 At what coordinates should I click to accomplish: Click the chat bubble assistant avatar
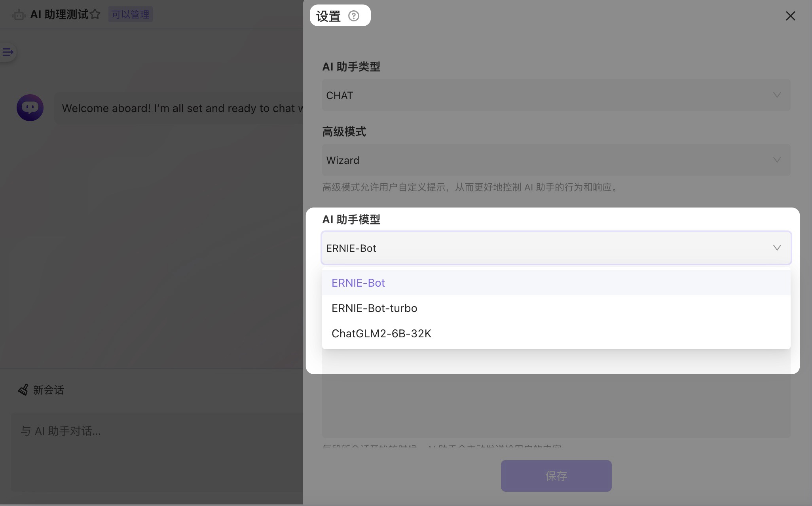pos(30,107)
